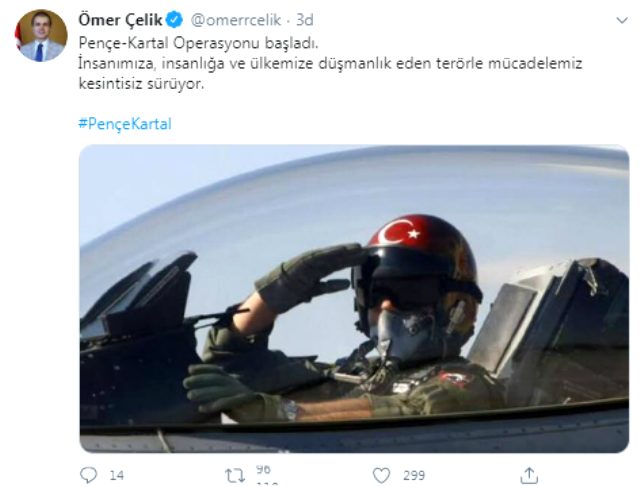The height and width of the screenshot is (487, 640).
Task: Click the 'kesintisiz sürüyor' tweet text line
Action: [141, 84]
